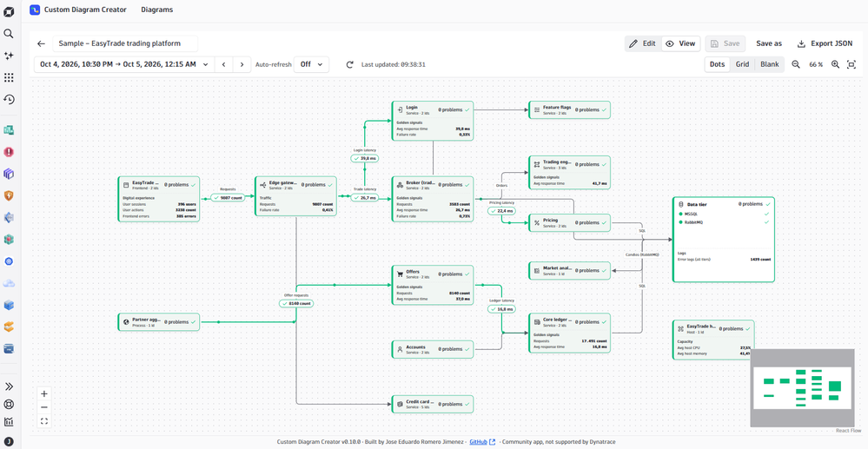Open the Auto-refresh Off dropdown
The height and width of the screenshot is (449, 868).
pyautogui.click(x=312, y=64)
